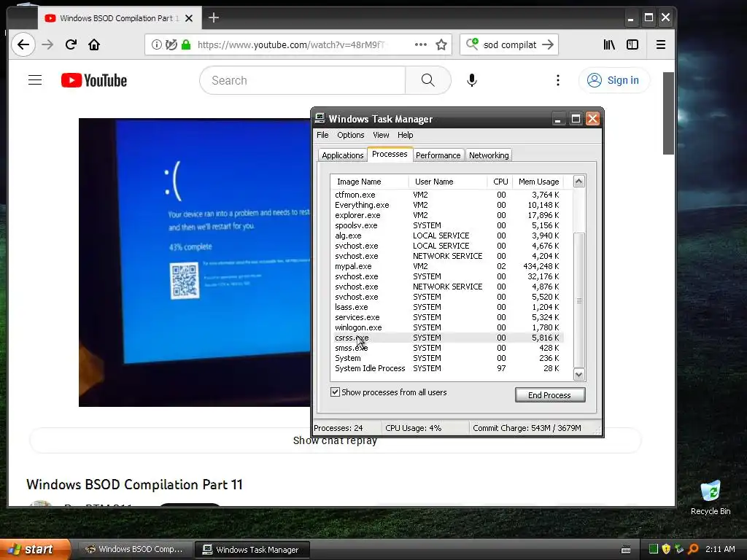Switch to the Applications tab
This screenshot has height=560, width=747.
[x=343, y=155]
